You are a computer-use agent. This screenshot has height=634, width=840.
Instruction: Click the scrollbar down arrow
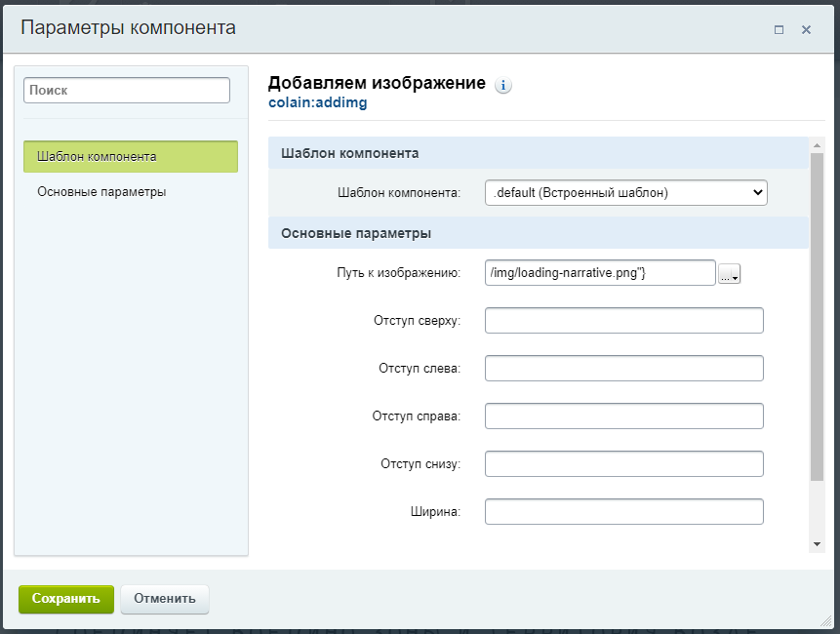(x=817, y=543)
